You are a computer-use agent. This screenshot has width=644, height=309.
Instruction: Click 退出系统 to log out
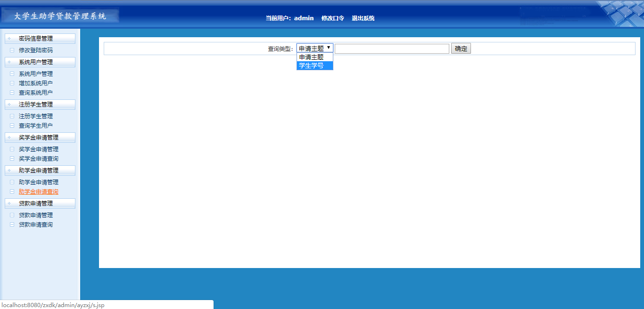[363, 18]
